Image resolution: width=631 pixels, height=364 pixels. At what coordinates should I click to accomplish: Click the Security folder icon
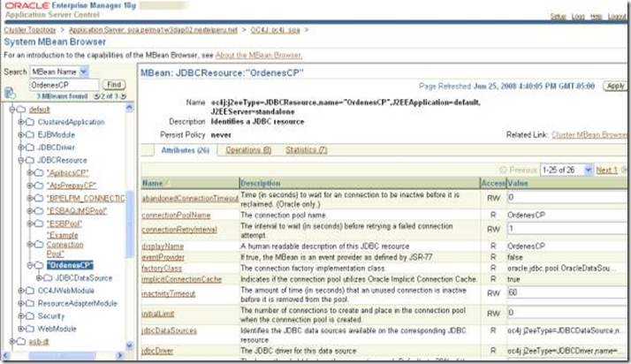point(30,316)
